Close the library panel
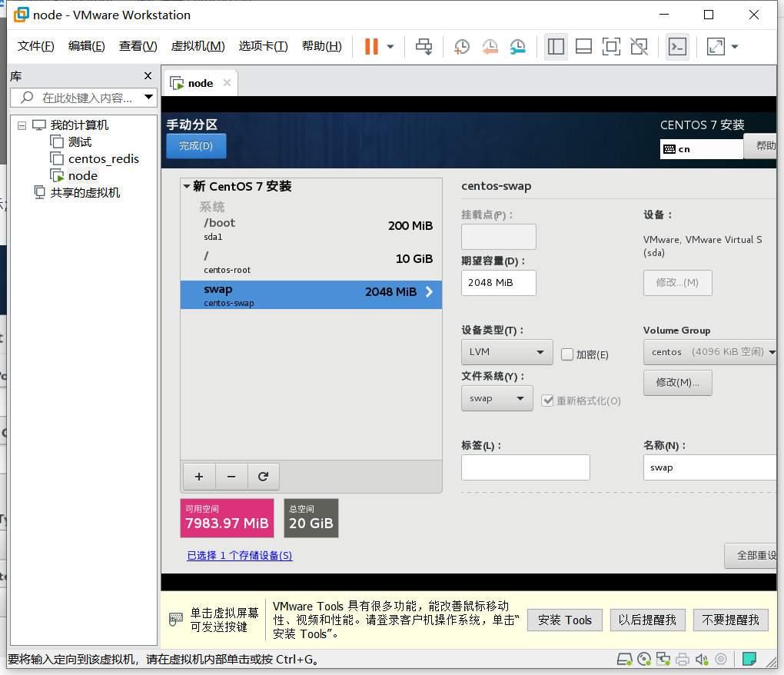Viewport: 784px width, 675px height. coord(148,76)
